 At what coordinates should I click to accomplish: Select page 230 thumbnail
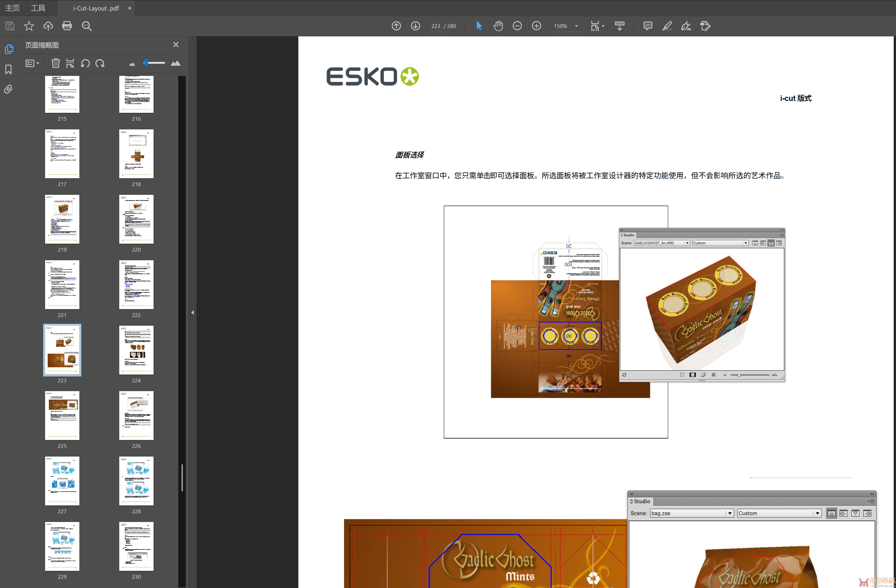(136, 547)
